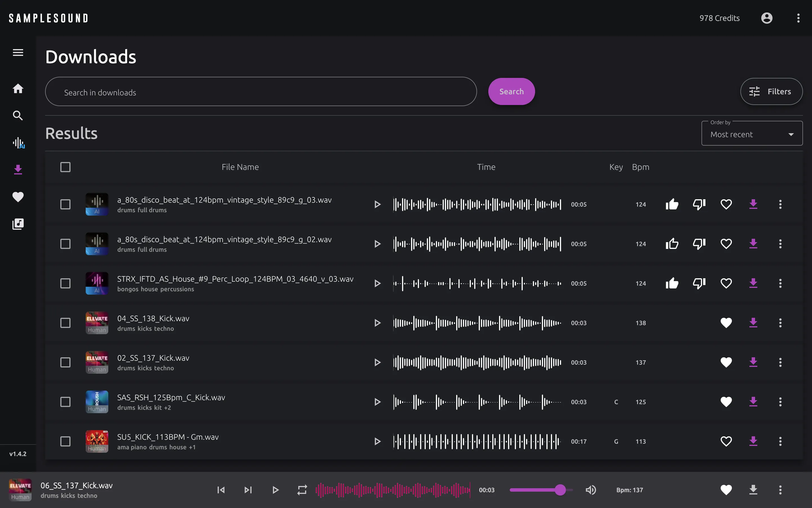Select checkbox for 04_SS_138_Kick.wav
This screenshot has height=508, width=812.
click(65, 323)
